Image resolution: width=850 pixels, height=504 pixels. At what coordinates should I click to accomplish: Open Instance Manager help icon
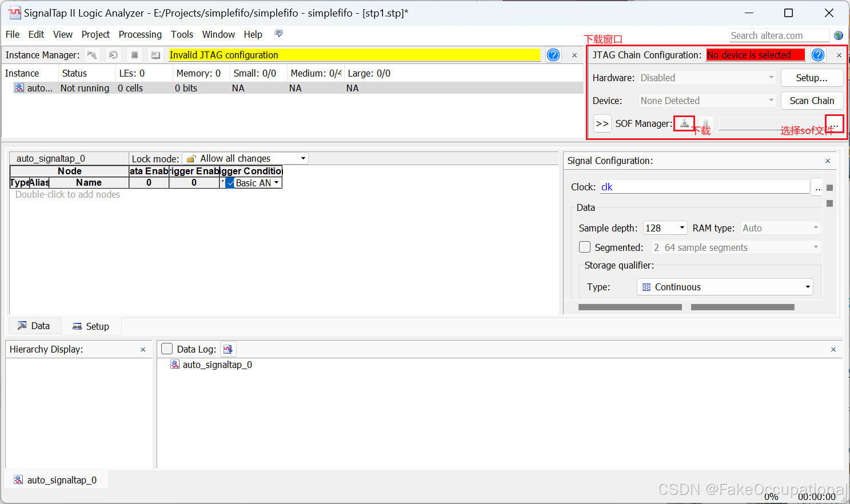553,55
